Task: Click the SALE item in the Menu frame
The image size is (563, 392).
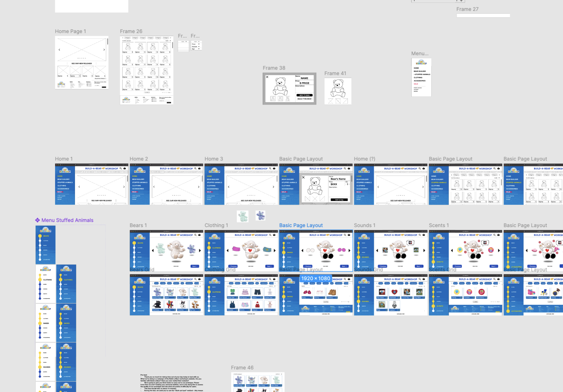Action: click(x=416, y=84)
